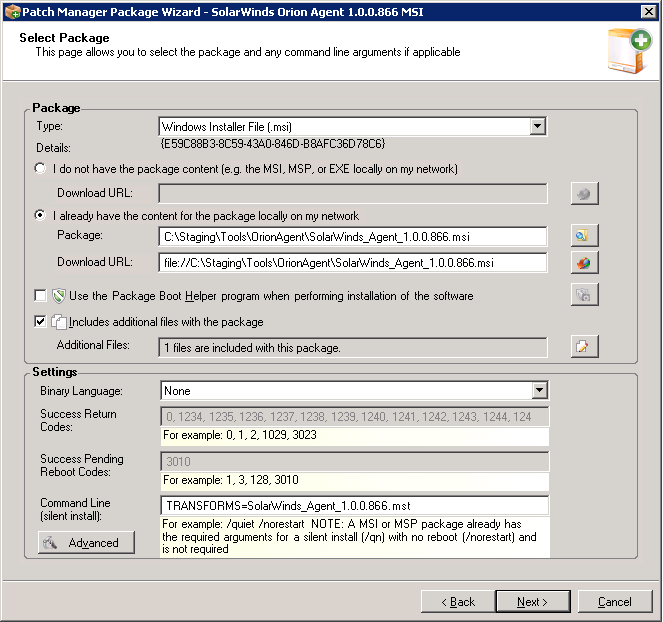Screen dimensions: 663x622
Task: Click the 'Settings' group title
Action: point(55,372)
